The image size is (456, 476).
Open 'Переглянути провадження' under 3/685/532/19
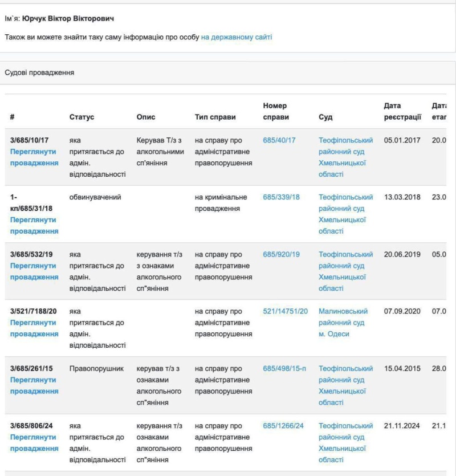click(34, 271)
